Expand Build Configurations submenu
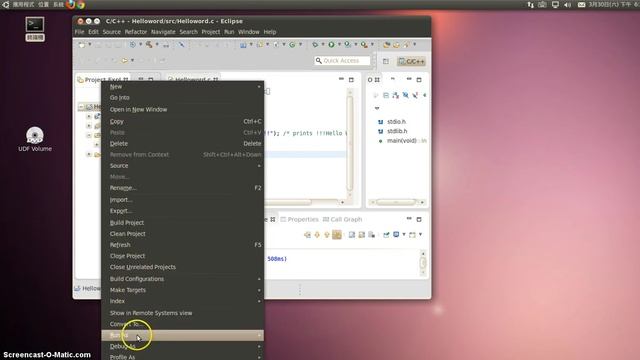This screenshot has height=360, width=640. coord(182,279)
